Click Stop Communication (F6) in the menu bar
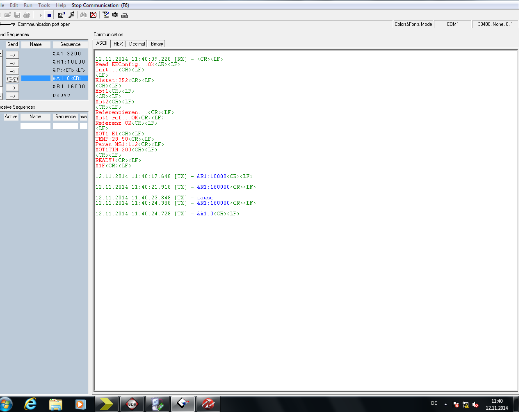The image size is (525, 420). 100,5
